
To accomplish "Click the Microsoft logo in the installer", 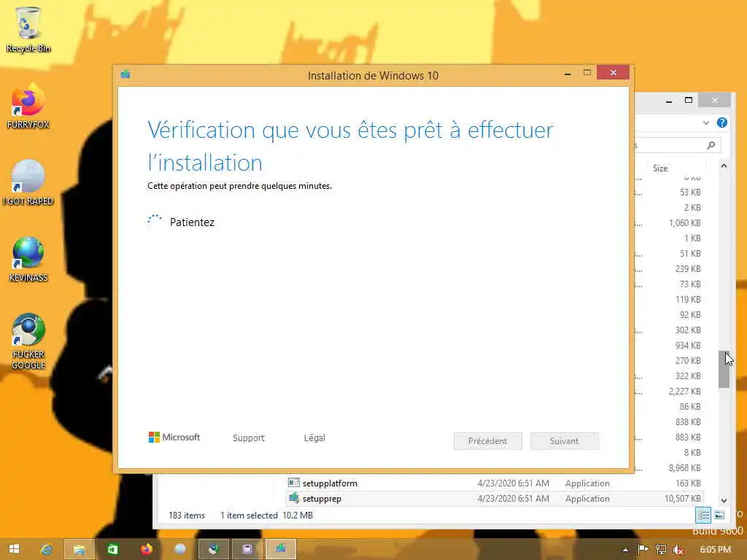I will pyautogui.click(x=174, y=437).
